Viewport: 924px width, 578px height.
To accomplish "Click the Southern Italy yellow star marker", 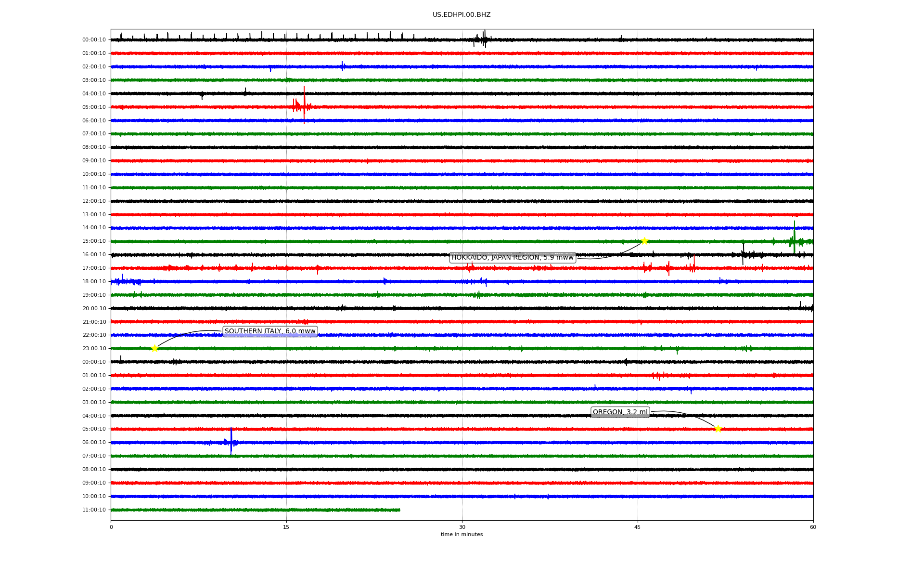I will pyautogui.click(x=154, y=348).
